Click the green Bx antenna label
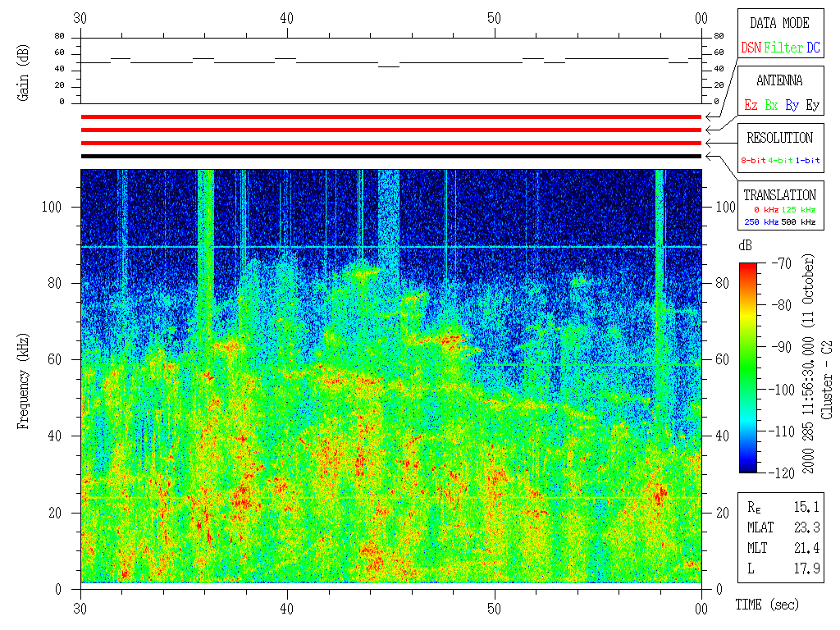 pyautogui.click(x=771, y=106)
